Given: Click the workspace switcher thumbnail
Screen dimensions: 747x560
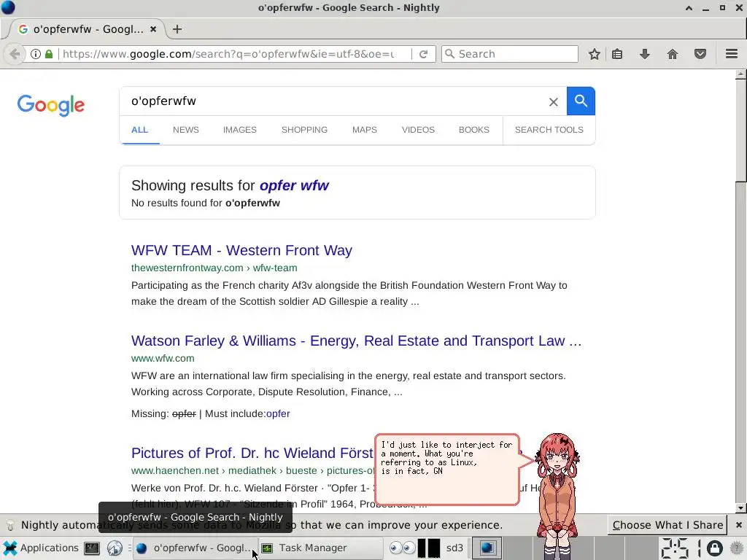Looking at the screenshot, I should point(487,548).
